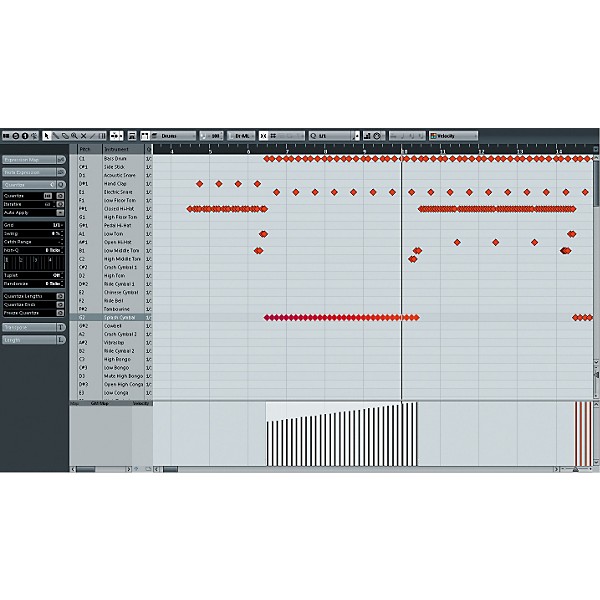This screenshot has height=600, width=600.
Task: Open the drum map dropdown on toolbar
Action: 241,136
